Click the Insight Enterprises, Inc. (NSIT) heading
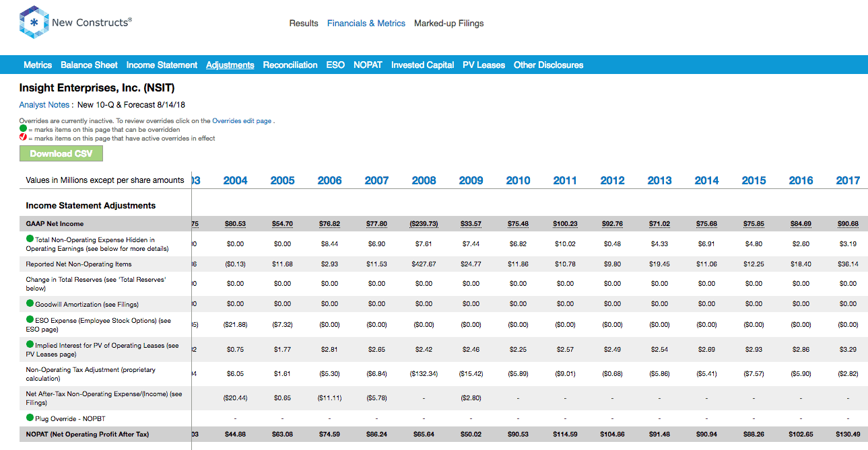The height and width of the screenshot is (450, 868). tap(97, 88)
